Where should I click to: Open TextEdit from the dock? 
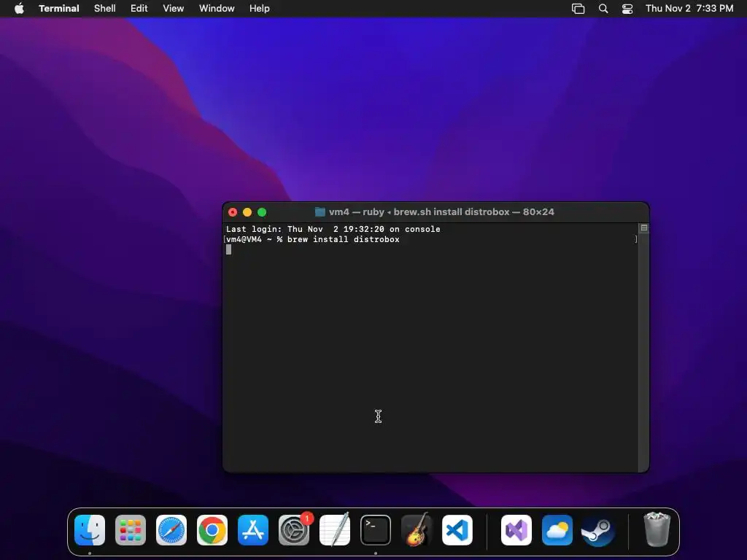click(334, 530)
